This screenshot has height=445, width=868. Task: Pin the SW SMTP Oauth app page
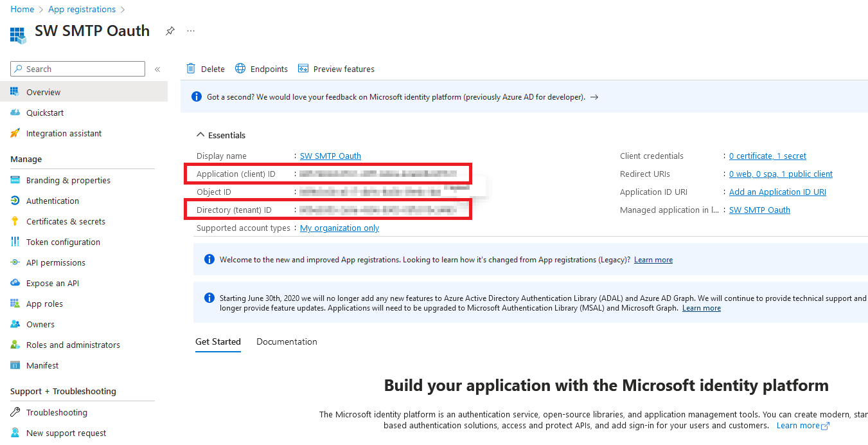click(x=170, y=30)
